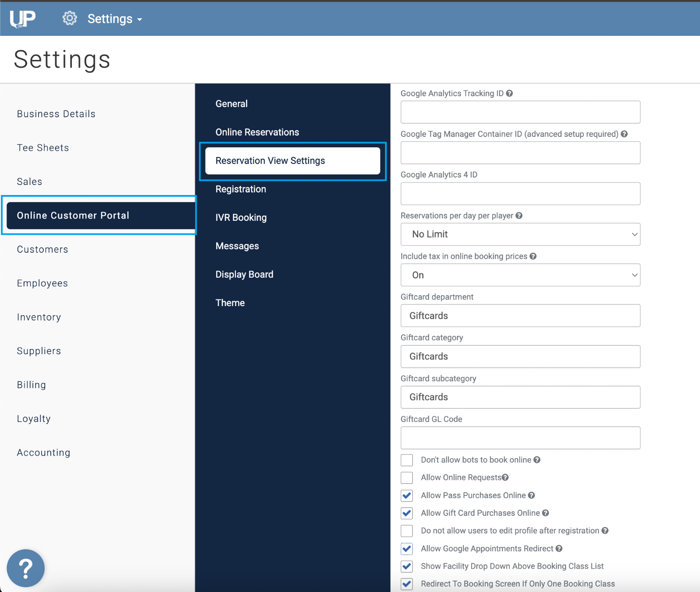The image size is (700, 592).
Task: Show help for Google Tag Manager Container ID
Action: 624,134
